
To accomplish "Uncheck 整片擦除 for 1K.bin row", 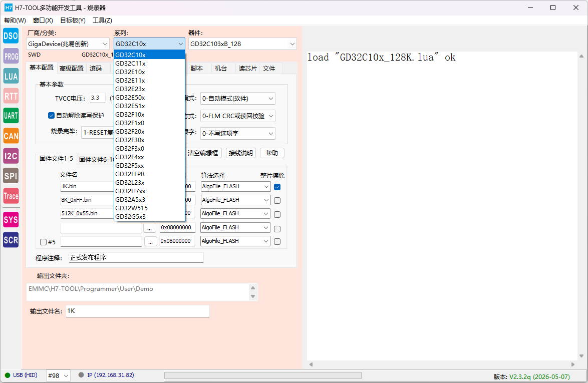I will click(277, 187).
